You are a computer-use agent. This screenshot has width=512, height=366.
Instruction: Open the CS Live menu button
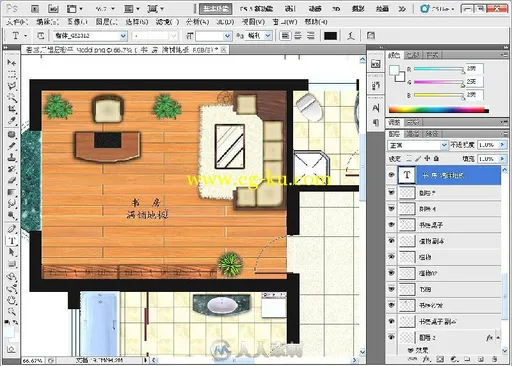click(x=437, y=9)
